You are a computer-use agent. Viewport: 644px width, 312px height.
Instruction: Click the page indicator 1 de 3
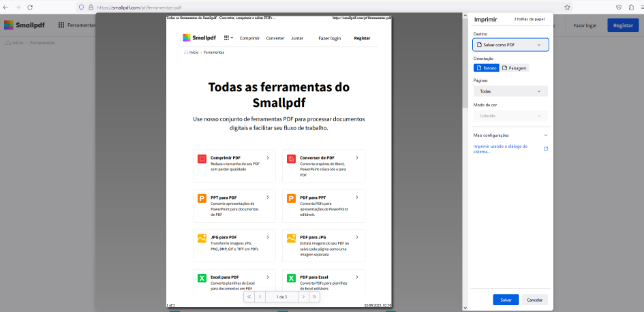click(281, 296)
